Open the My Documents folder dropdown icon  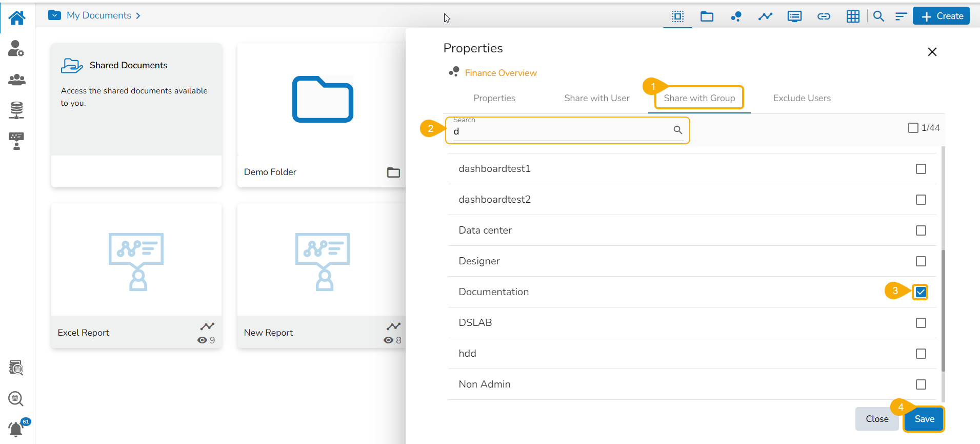[x=54, y=15]
